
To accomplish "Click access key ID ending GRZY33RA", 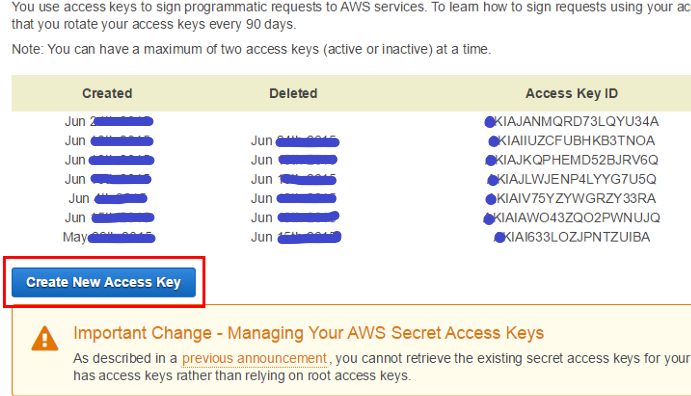I will click(571, 199).
